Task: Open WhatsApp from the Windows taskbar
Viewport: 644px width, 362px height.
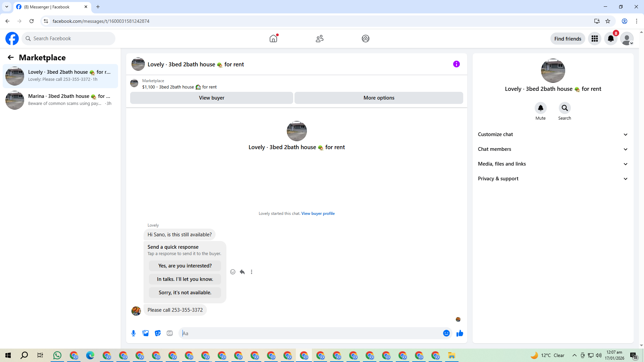Action: pyautogui.click(x=57, y=355)
